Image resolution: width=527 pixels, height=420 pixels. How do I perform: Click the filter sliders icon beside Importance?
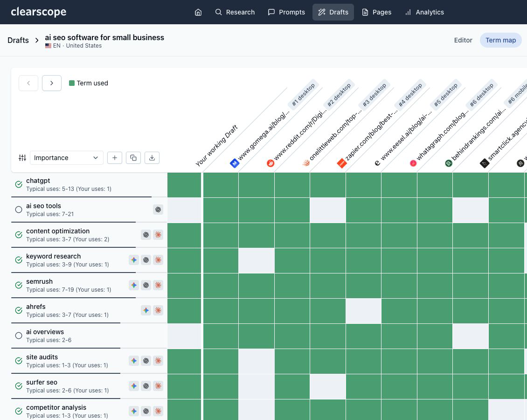pyautogui.click(x=22, y=158)
